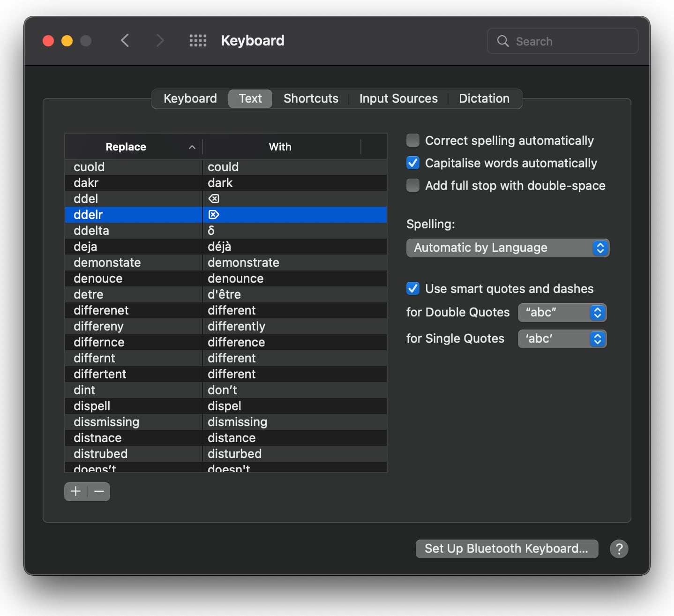
Task: Click the forward navigation arrow
Action: (160, 41)
